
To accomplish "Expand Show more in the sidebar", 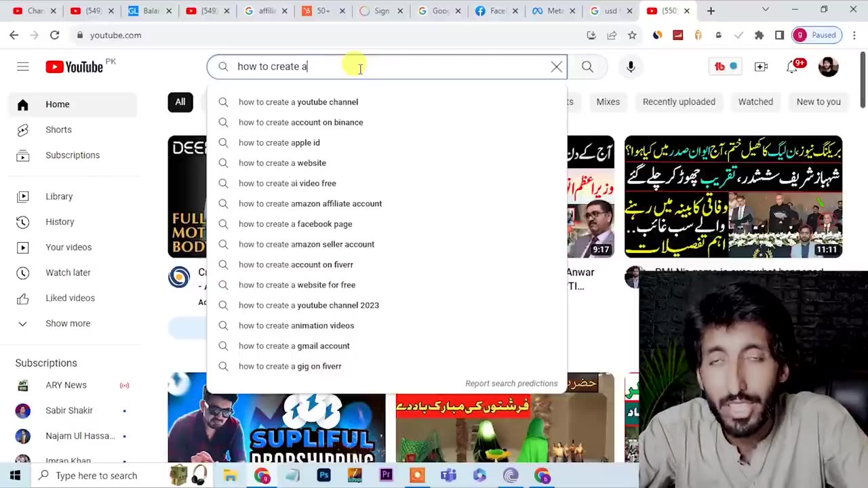I will pyautogui.click(x=73, y=323).
